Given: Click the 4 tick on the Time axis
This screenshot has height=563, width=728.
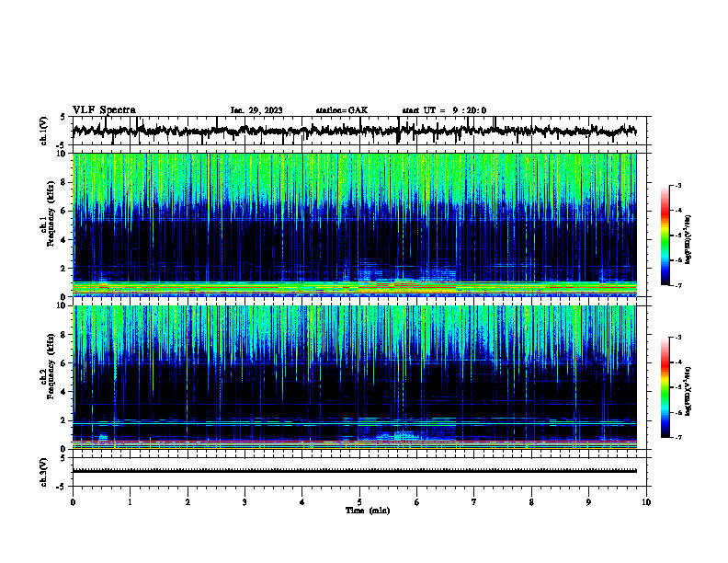Looking at the screenshot, I should (x=302, y=502).
